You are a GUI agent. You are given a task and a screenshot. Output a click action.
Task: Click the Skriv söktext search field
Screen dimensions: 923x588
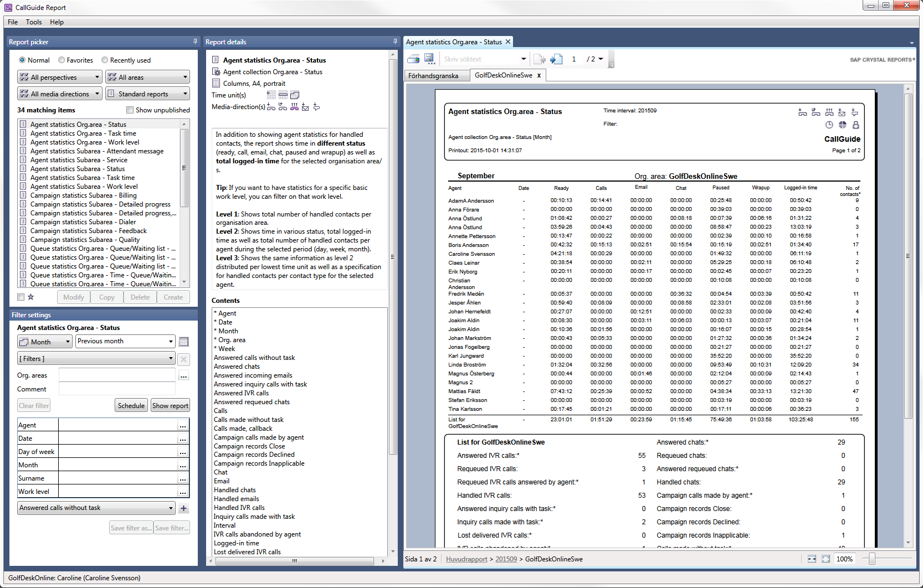point(480,59)
